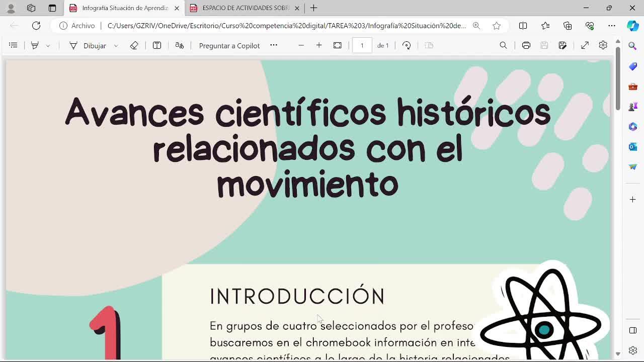
Task: Launch Copilot from the browser toolbar
Action: click(633, 26)
